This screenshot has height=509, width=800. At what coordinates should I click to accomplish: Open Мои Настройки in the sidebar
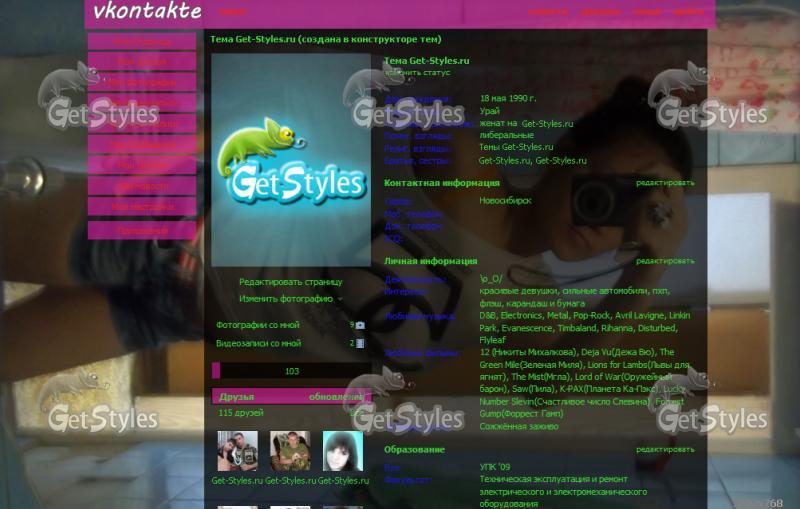pos(142,207)
